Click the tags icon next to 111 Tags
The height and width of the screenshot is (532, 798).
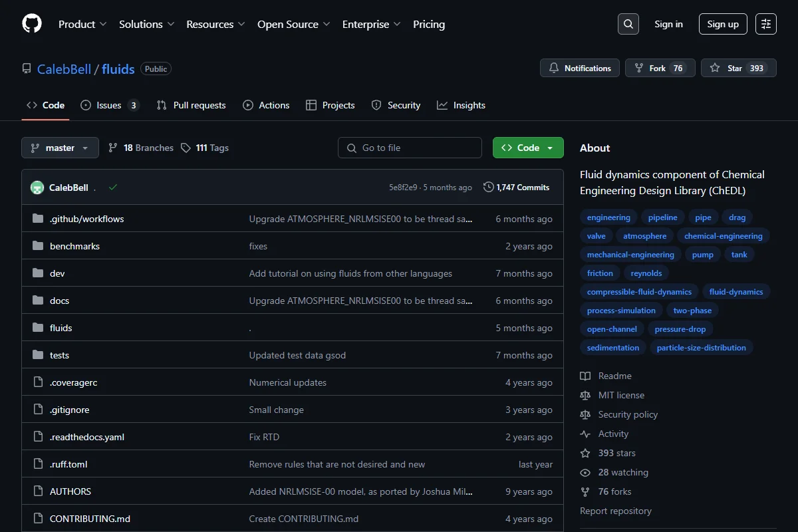point(186,148)
